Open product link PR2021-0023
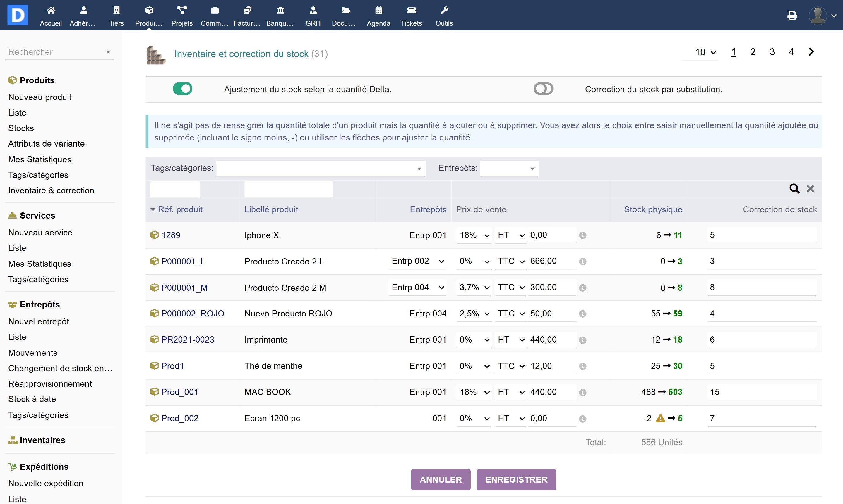This screenshot has width=843, height=504. point(188,340)
